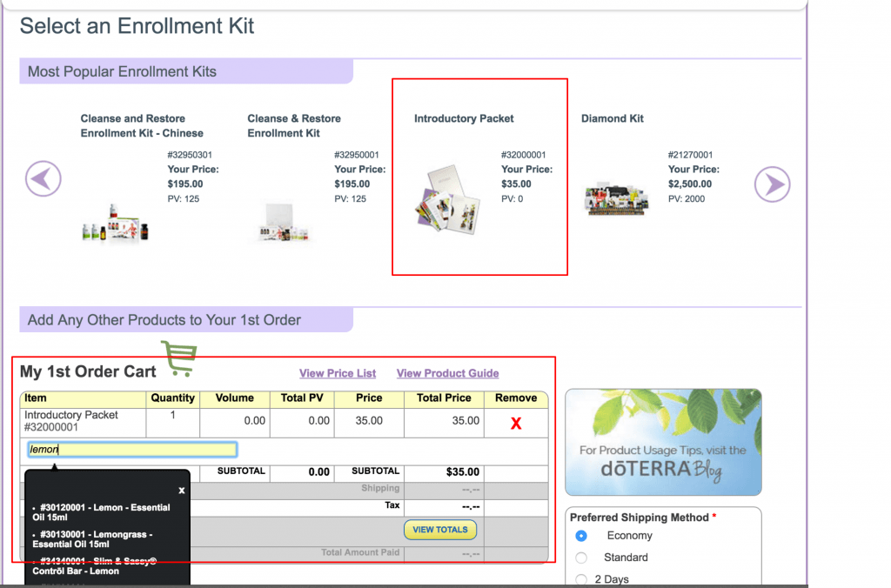Image resolution: width=891 pixels, height=588 pixels.
Task: Click the $35.00 subtotal amount
Action: pyautogui.click(x=463, y=472)
